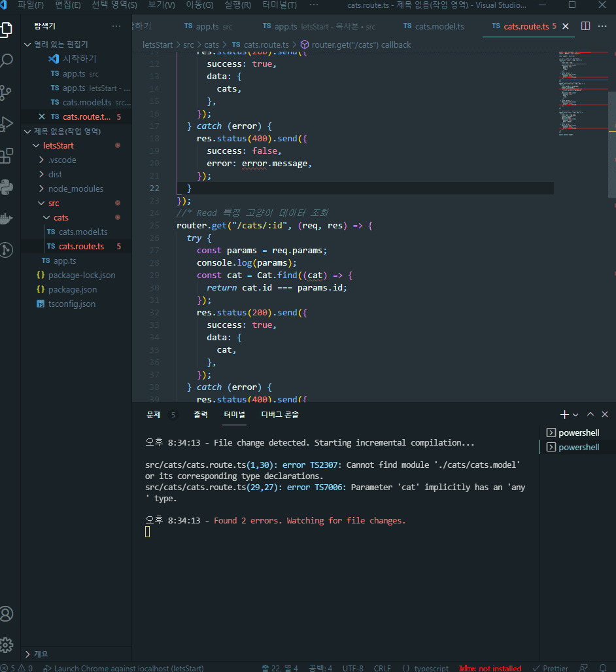Screen dimensions: 616x672
Task: Switch to the 문제 panel tab
Action: 154,414
